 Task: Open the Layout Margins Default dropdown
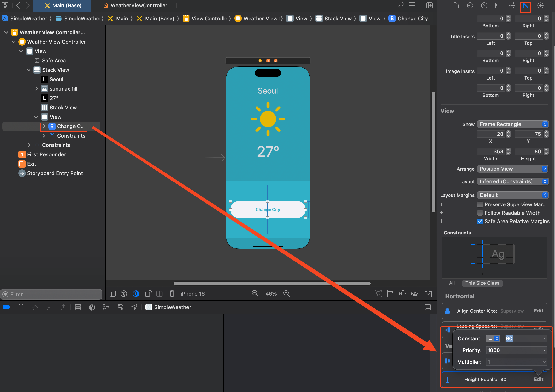[x=513, y=195]
